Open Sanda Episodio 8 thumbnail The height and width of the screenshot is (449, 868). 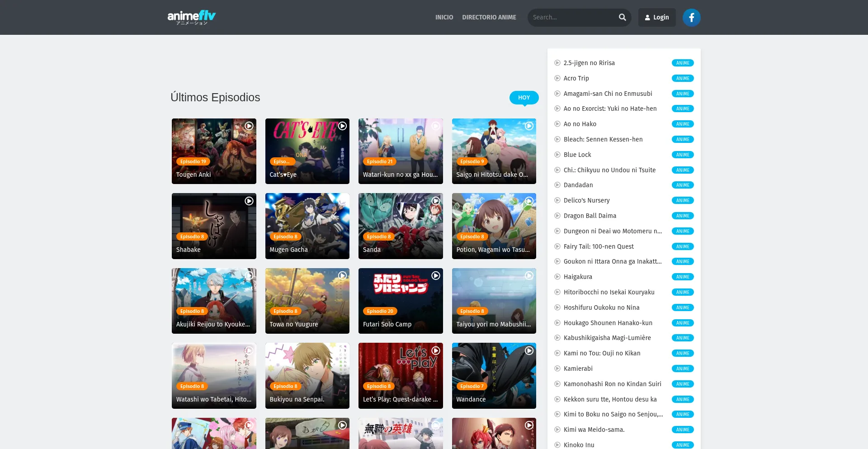point(401,226)
